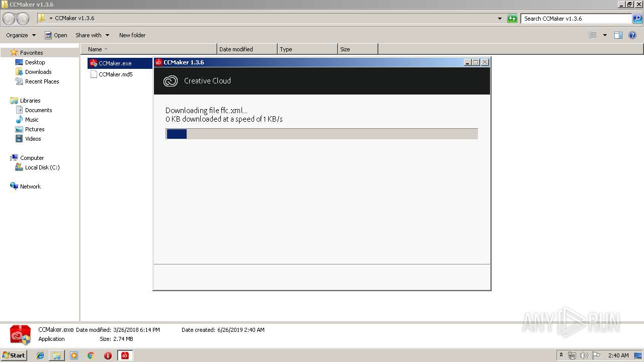Click the Action Center flag icon
Viewport: 644px width, 362px height.
[x=596, y=355]
